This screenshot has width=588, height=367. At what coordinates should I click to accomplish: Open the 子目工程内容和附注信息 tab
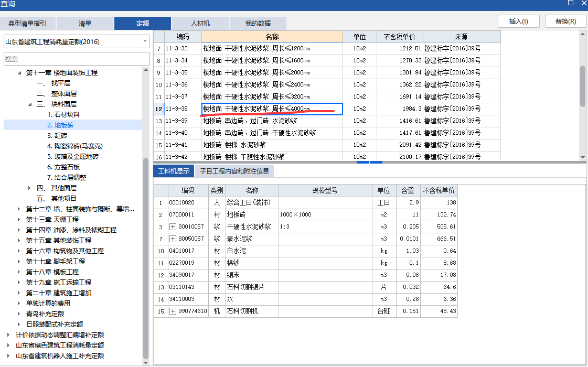(234, 171)
